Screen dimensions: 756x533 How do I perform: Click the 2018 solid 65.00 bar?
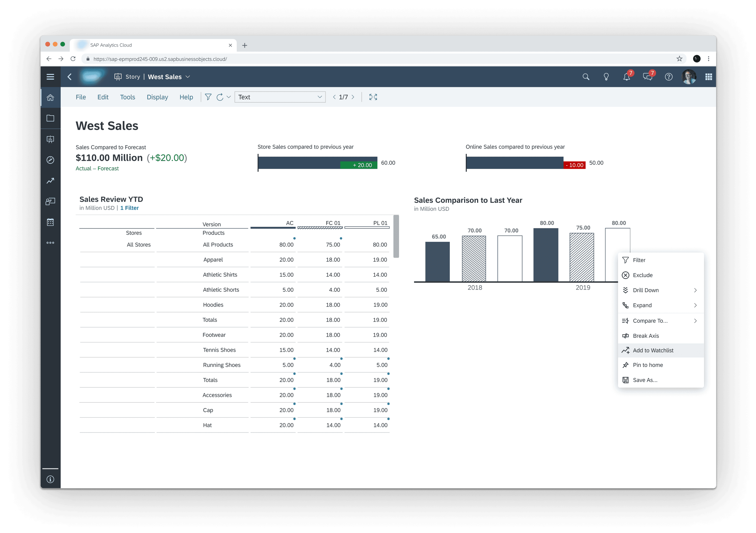(437, 262)
